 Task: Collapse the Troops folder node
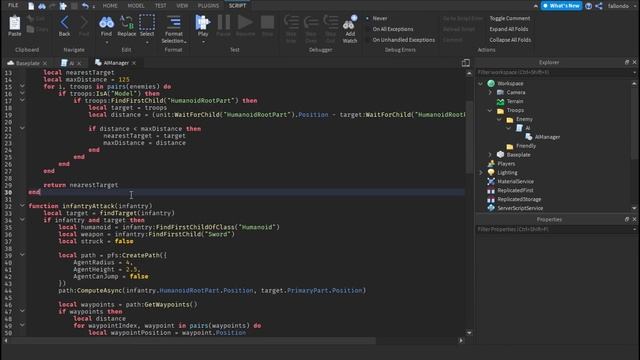tap(490, 110)
